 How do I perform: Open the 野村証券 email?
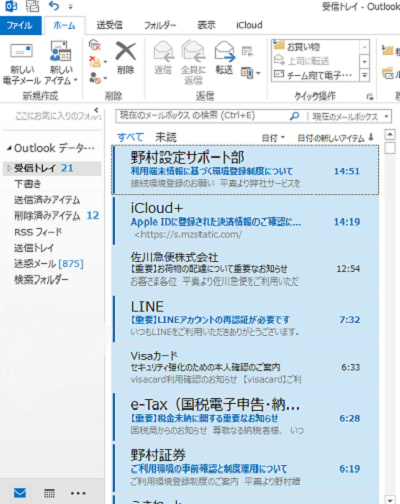[x=245, y=467]
